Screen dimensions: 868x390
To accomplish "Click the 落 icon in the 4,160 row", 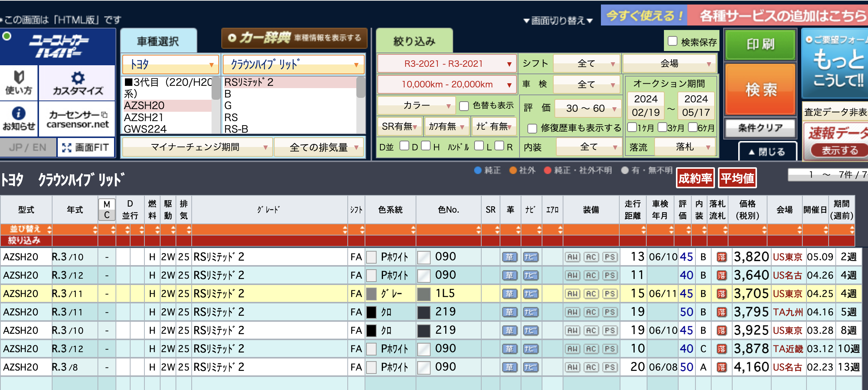I will tap(722, 367).
